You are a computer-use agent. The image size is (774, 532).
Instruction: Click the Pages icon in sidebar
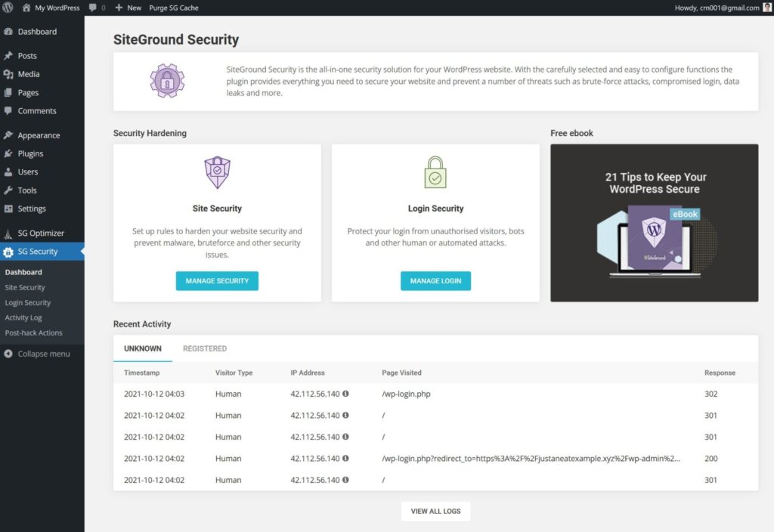pyautogui.click(x=8, y=92)
